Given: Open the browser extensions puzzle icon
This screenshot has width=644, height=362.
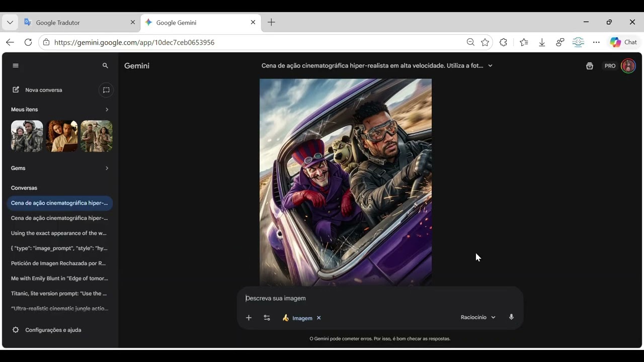Looking at the screenshot, I should click(503, 43).
